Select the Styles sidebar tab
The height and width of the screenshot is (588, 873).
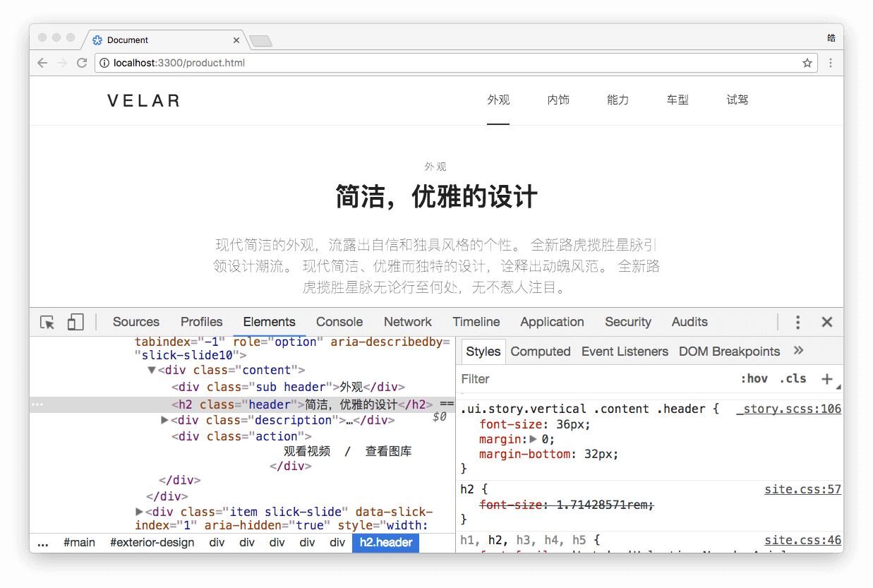click(x=483, y=352)
